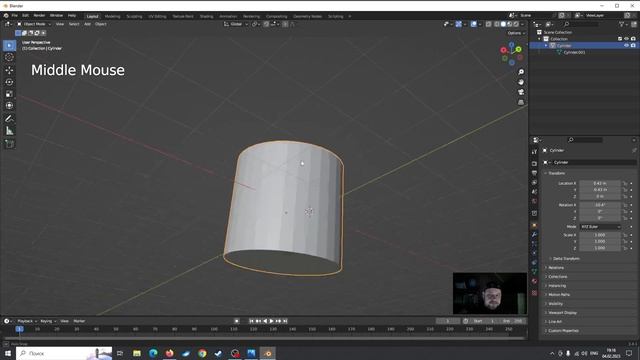Open the timeline Playback popover
640x360 pixels.
click(27, 321)
